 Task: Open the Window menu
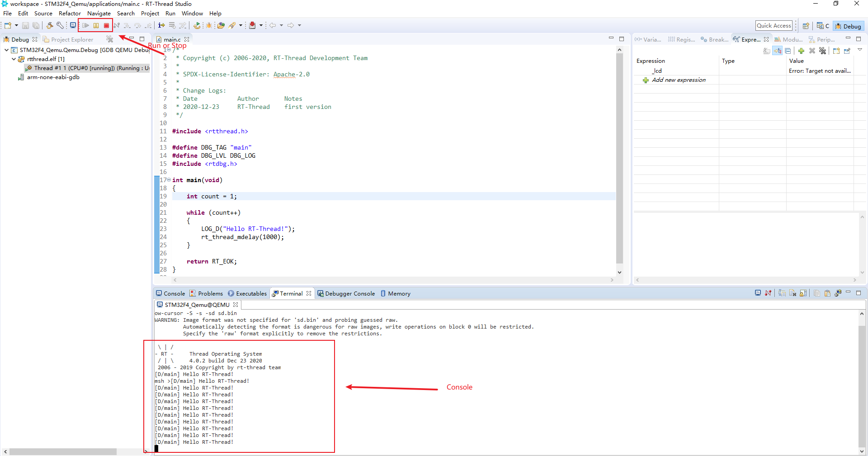[192, 14]
